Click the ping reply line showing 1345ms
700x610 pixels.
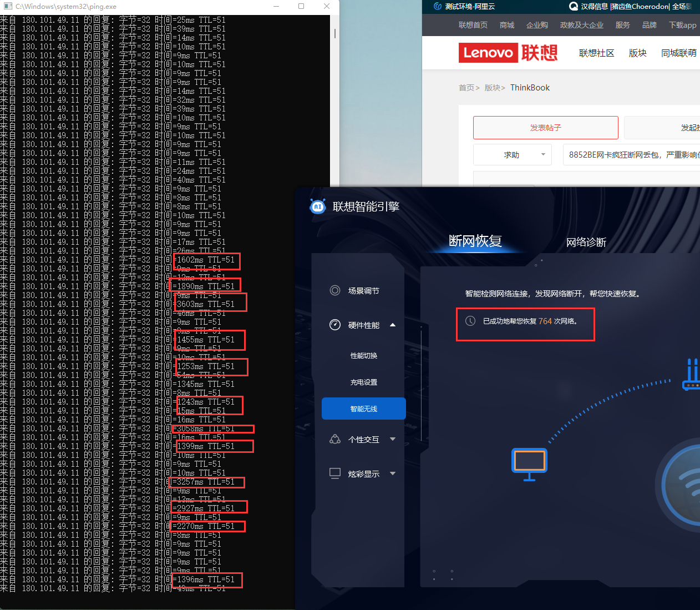118,384
